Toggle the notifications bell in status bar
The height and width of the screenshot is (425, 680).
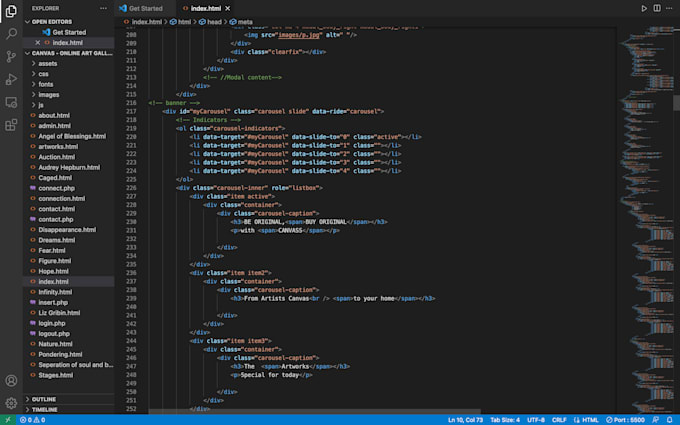click(671, 420)
